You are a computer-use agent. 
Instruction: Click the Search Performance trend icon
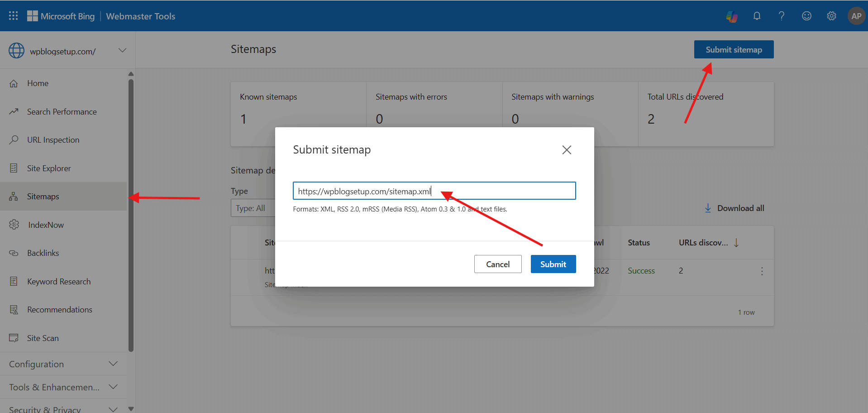coord(14,111)
